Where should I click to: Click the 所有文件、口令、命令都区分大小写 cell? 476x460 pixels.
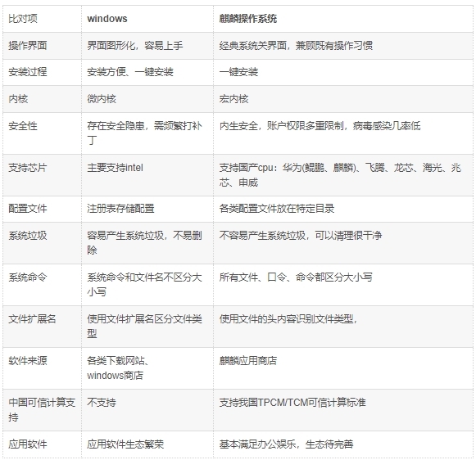click(x=343, y=285)
